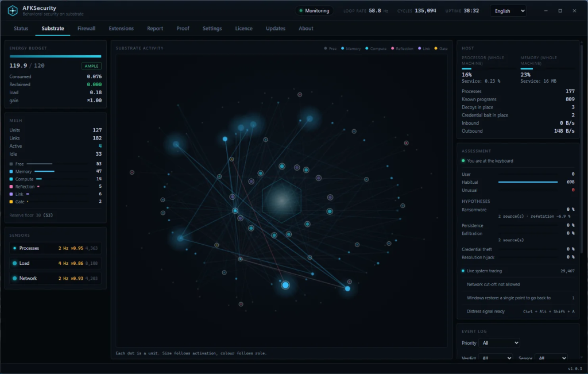Screen dimensions: 588x374
Task: Open the Firewall tab
Action: tap(86, 29)
